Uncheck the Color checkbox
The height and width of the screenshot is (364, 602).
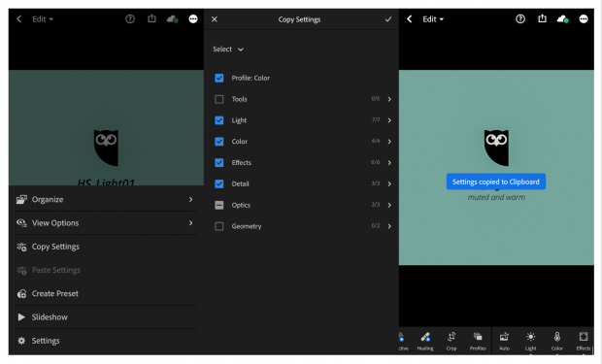click(219, 142)
